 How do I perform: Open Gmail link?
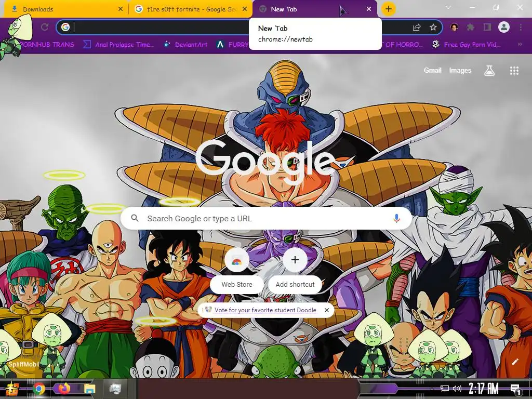tap(432, 70)
